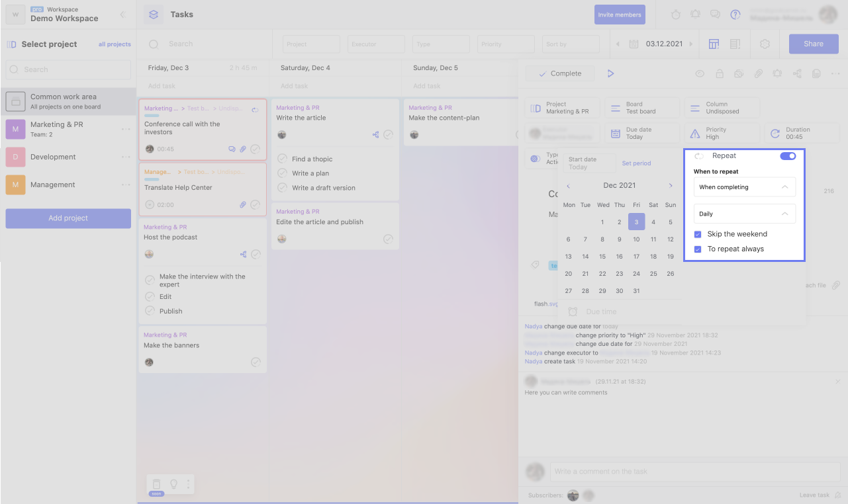Expand the When completing dropdown
Image resolution: width=848 pixels, height=504 pixels.
pos(744,187)
